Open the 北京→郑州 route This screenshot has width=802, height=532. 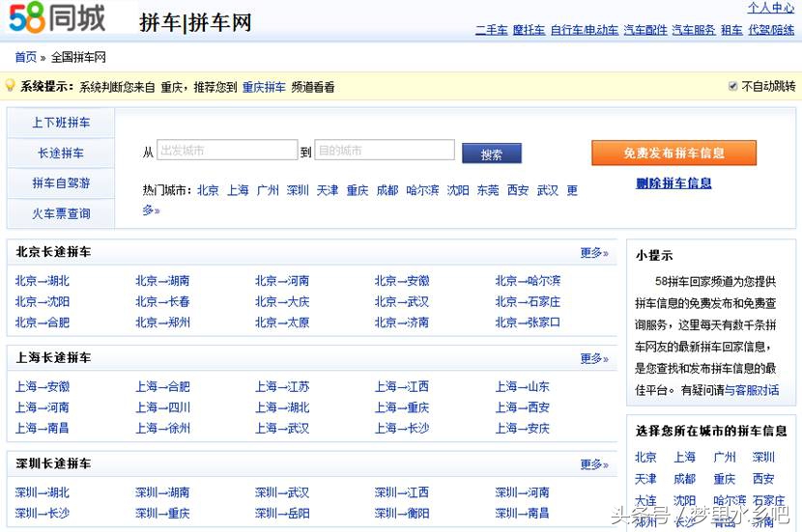(162, 323)
